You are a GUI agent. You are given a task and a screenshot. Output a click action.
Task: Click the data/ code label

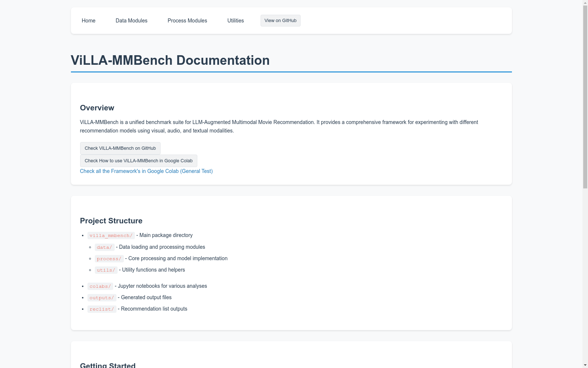104,247
